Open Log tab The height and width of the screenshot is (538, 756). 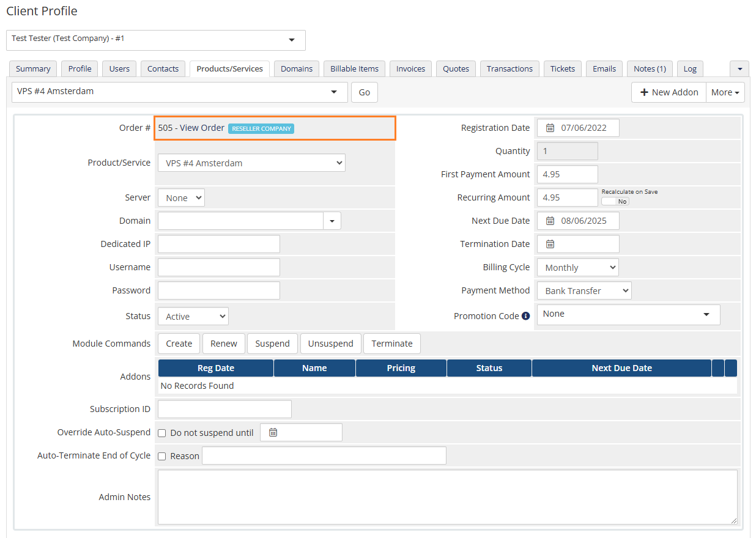pyautogui.click(x=690, y=68)
